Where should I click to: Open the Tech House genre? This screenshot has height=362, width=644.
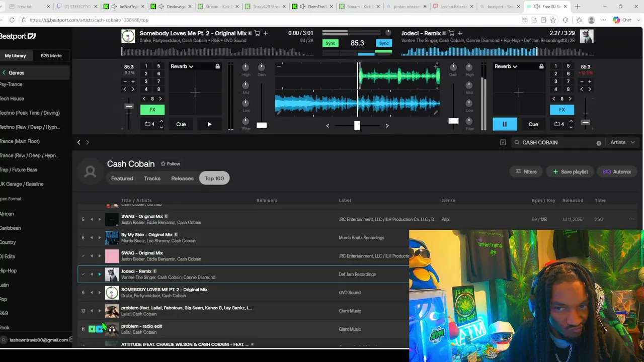[x=12, y=99]
